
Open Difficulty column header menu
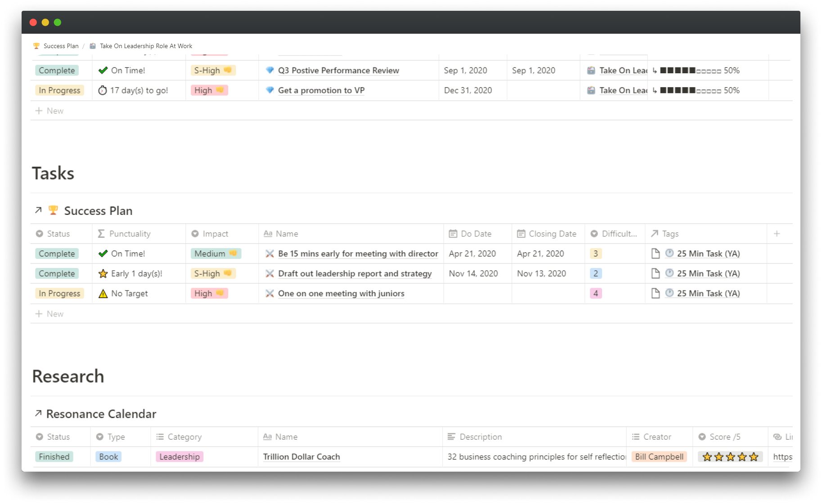point(614,234)
